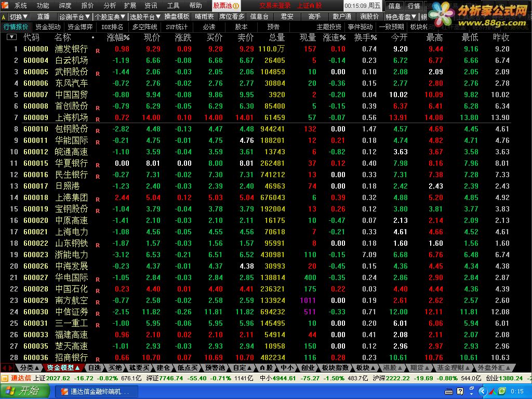Click the help question-mark icon in system tray
The height and width of the screenshot is (399, 532).
[x=460, y=391]
